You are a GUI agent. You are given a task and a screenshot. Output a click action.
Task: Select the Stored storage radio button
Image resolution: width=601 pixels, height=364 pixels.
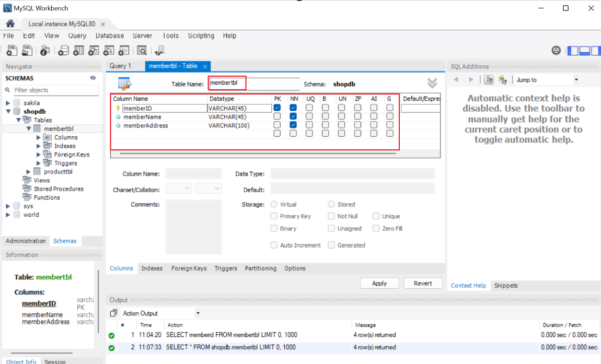331,204
